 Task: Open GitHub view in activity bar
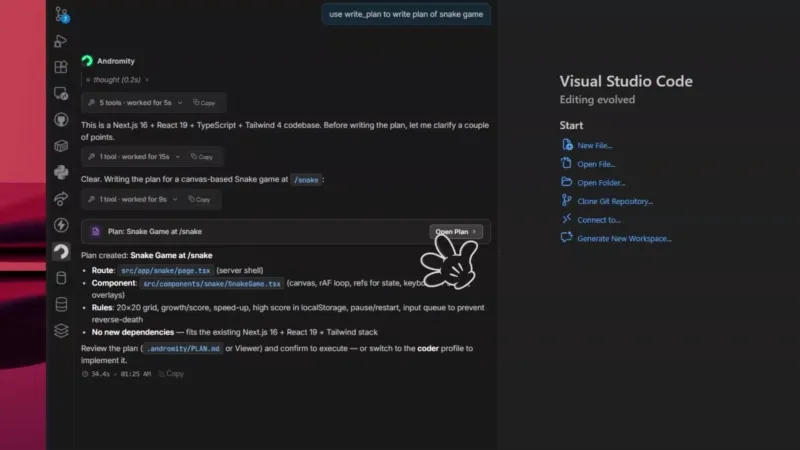(x=61, y=119)
